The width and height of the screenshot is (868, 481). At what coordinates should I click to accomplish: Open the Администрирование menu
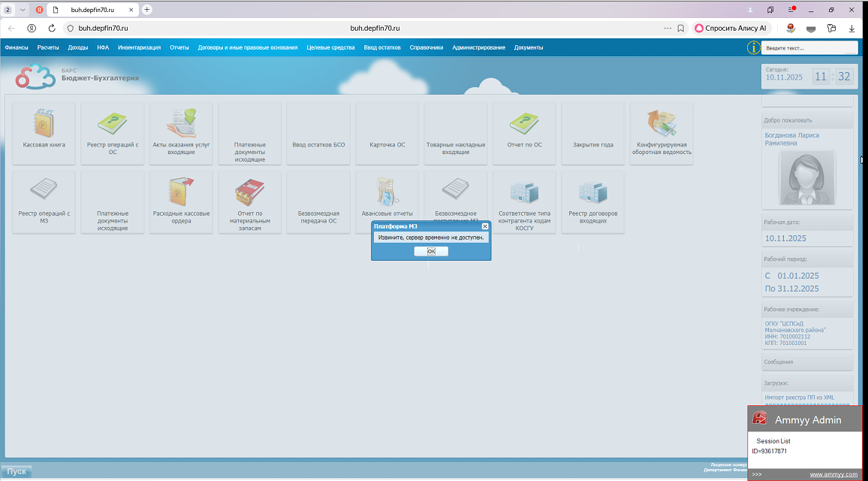(x=479, y=47)
